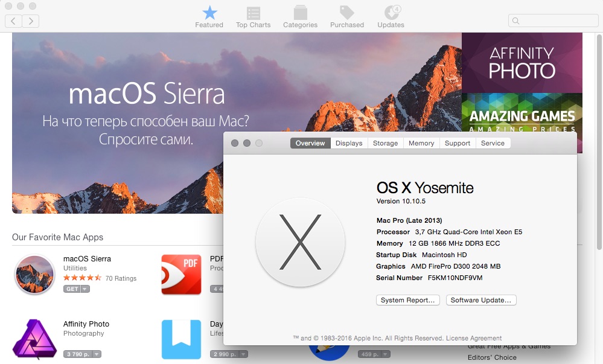Expand the 3 790 p. price dropdown arrow
This screenshot has height=364, width=603.
(x=97, y=354)
